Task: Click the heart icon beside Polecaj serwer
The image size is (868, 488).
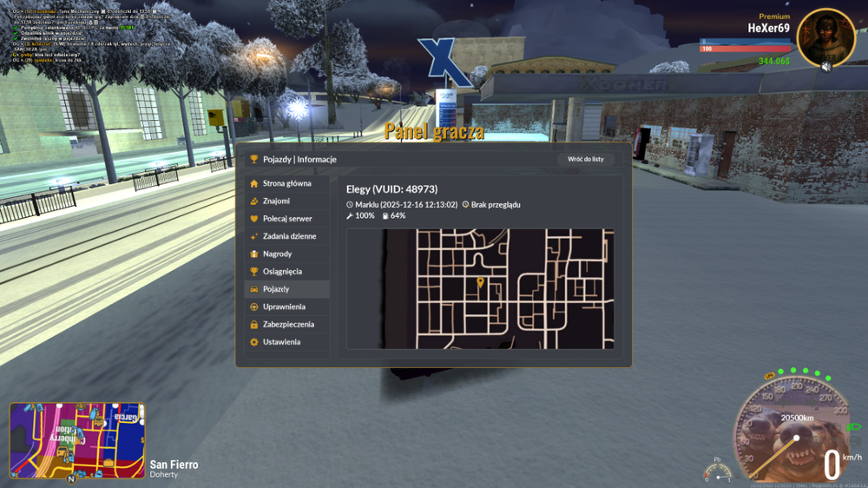Action: pyautogui.click(x=254, y=219)
